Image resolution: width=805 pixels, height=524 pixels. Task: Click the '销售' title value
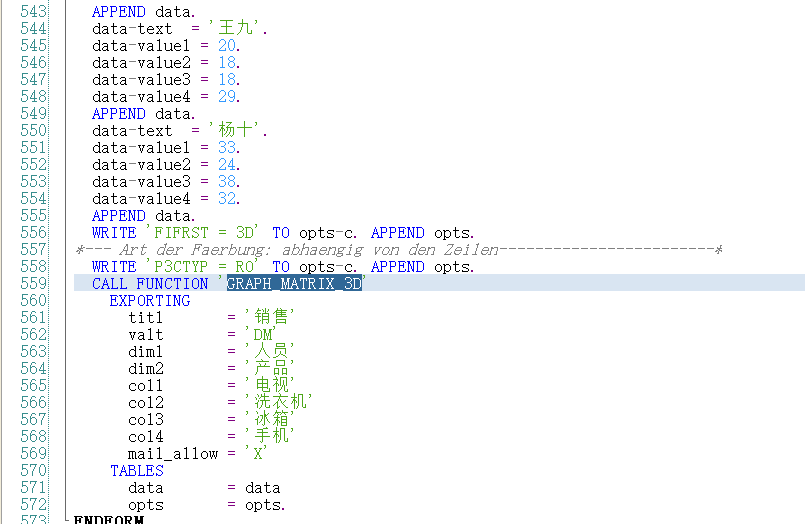coord(270,316)
